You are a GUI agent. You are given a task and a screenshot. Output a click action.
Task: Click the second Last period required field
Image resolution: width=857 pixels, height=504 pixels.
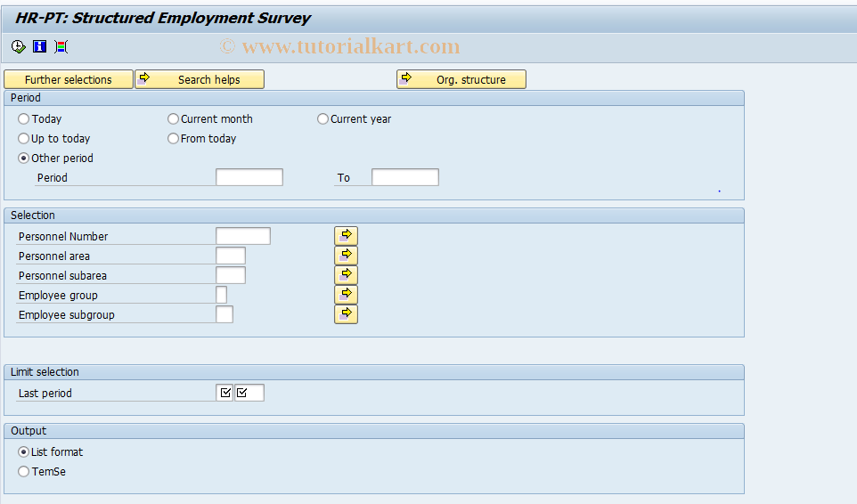click(249, 393)
